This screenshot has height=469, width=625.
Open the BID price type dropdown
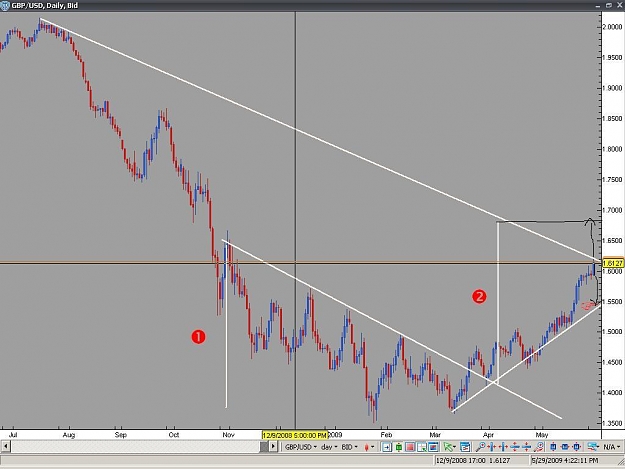[350, 447]
